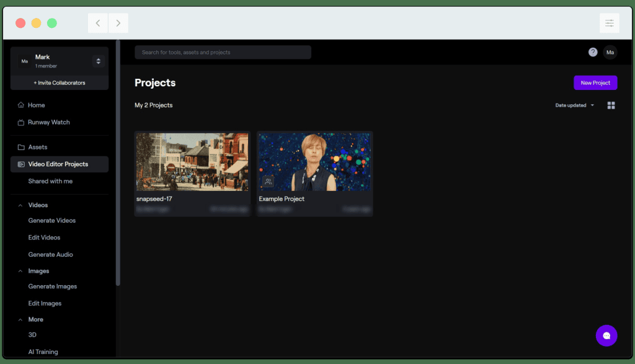This screenshot has width=635, height=364.
Task: Open the Date updated sort dropdown
Action: [x=574, y=105]
